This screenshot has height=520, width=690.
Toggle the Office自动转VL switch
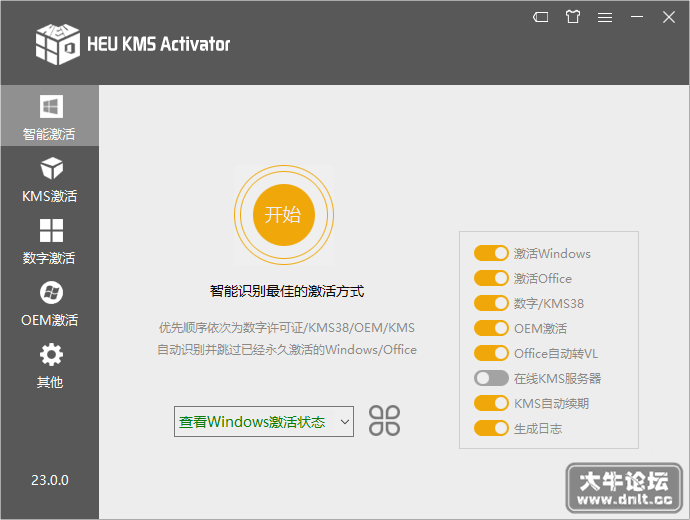[x=491, y=353]
